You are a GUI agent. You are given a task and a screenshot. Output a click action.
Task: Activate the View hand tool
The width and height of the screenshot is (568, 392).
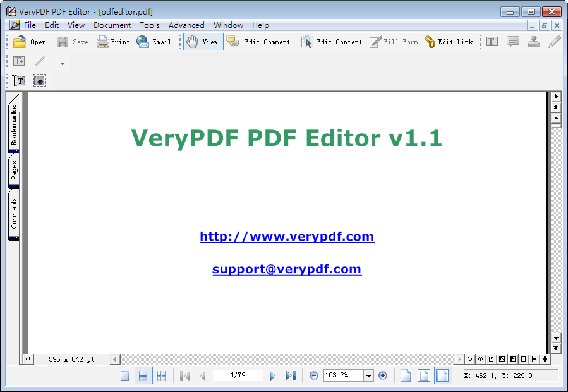click(203, 42)
